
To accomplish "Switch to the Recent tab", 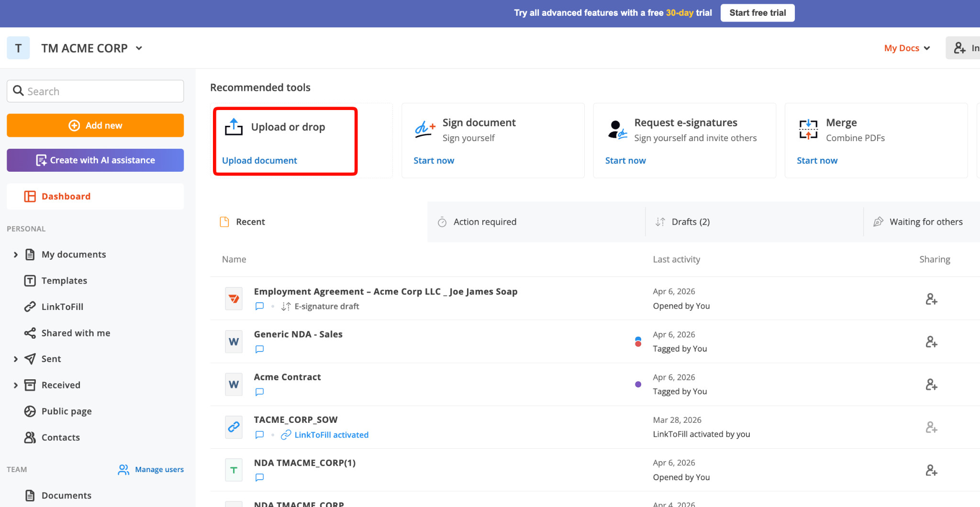I will coord(319,222).
